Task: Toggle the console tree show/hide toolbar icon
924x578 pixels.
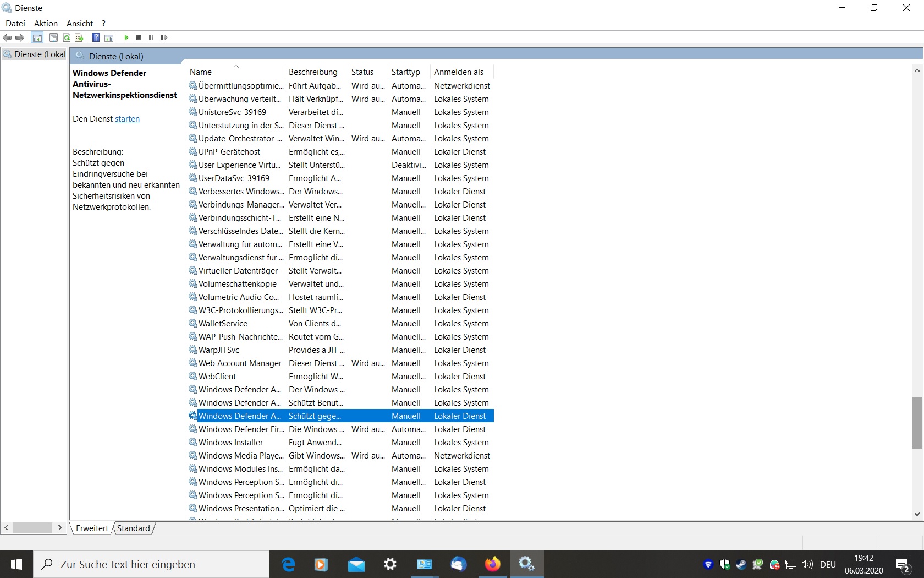Action: tap(37, 37)
